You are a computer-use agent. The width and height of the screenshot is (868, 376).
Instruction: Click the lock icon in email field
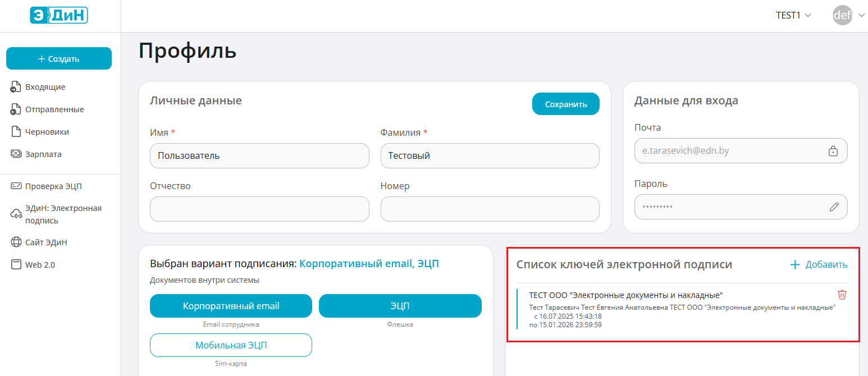(x=833, y=151)
